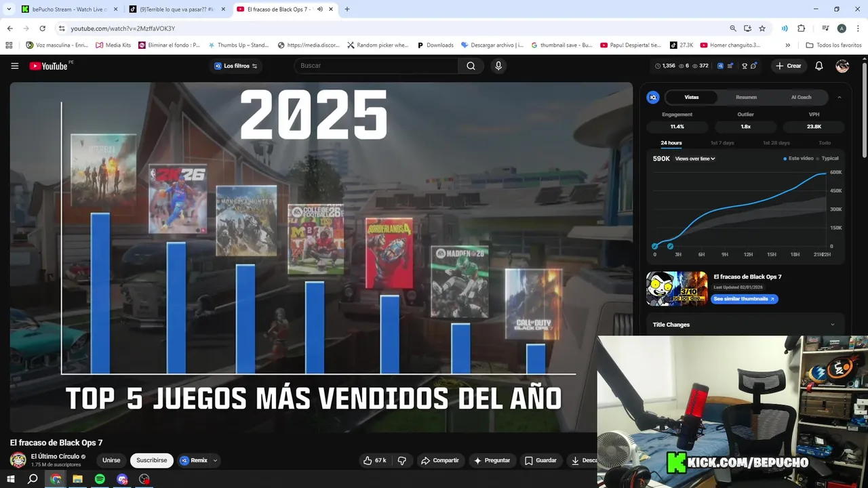The height and width of the screenshot is (488, 868).
Task: Open the vidIQ chat bubble icon
Action: coord(753,66)
